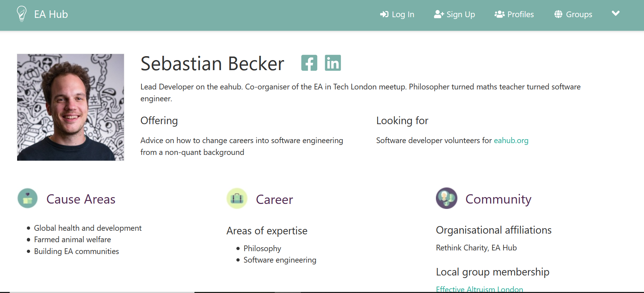
Task: Select the 'Software engineering' expertise item
Action: click(280, 260)
